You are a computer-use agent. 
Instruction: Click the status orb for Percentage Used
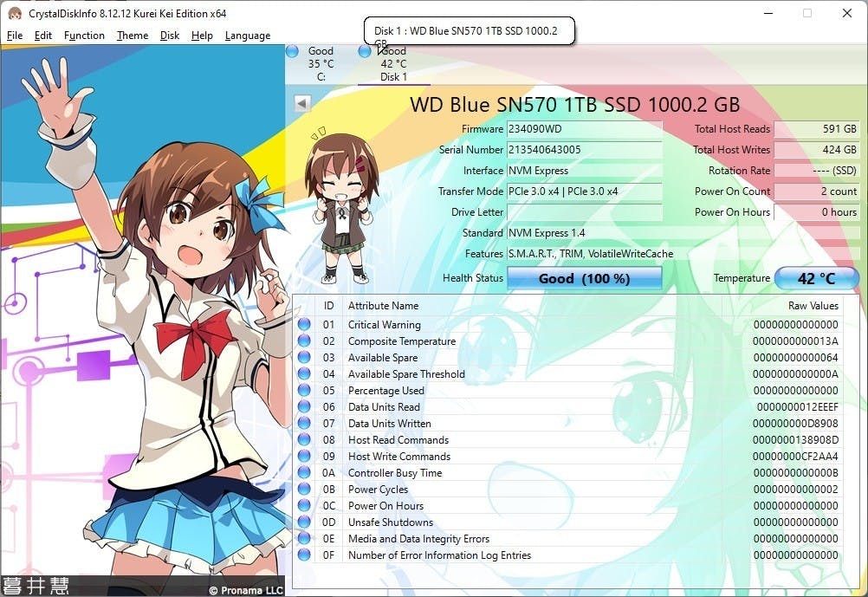tap(304, 390)
